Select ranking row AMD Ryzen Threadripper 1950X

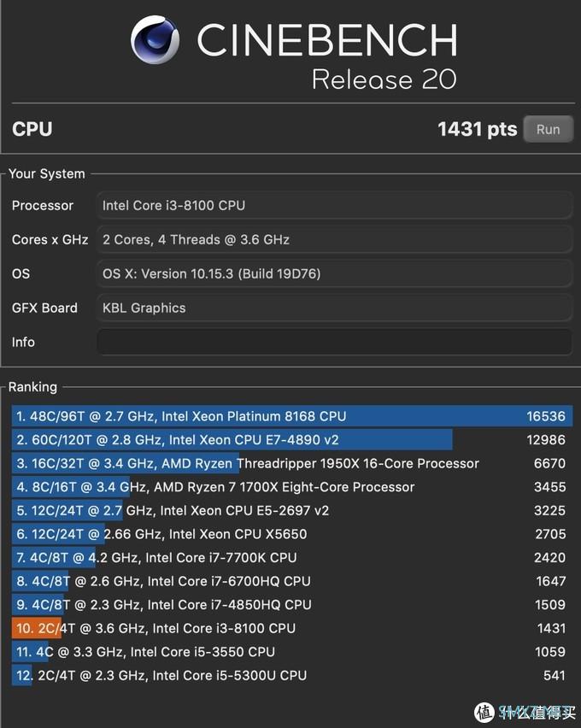click(292, 463)
